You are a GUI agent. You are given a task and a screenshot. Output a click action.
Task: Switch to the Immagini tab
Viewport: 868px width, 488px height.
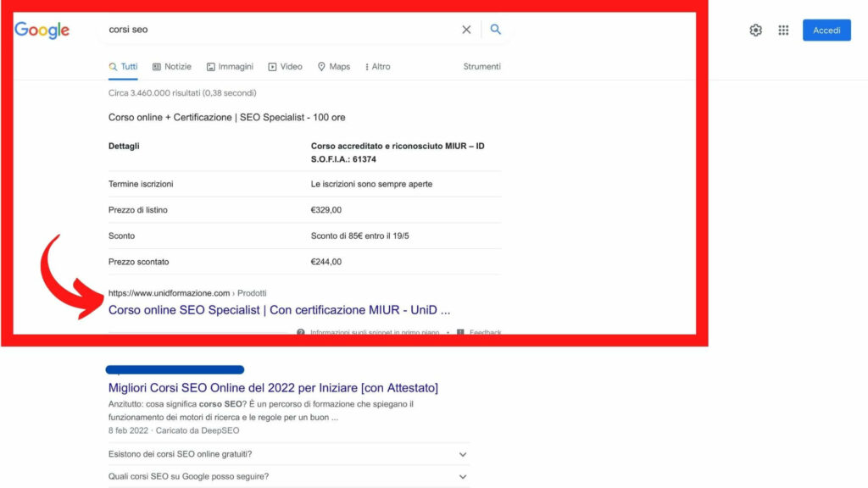tap(230, 67)
